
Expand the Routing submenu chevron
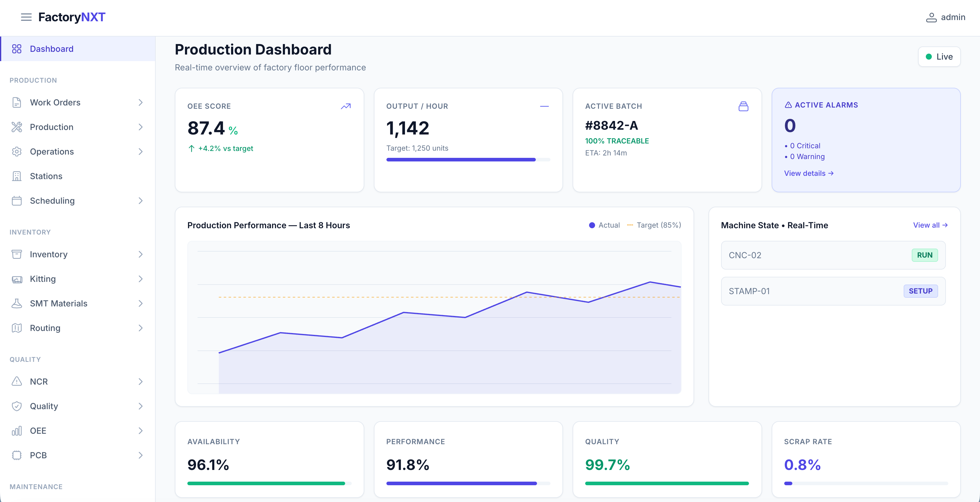140,328
